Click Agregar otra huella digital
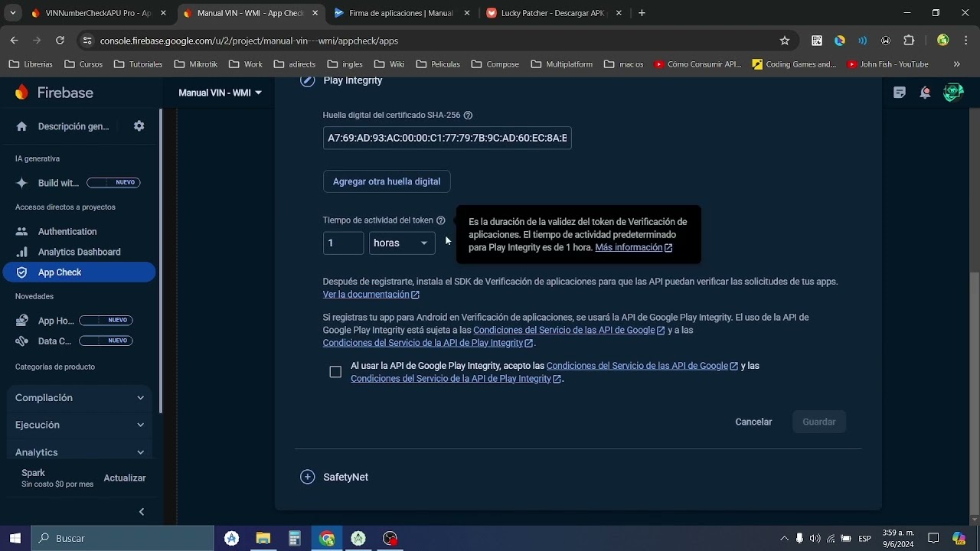This screenshot has width=980, height=551. point(387,181)
